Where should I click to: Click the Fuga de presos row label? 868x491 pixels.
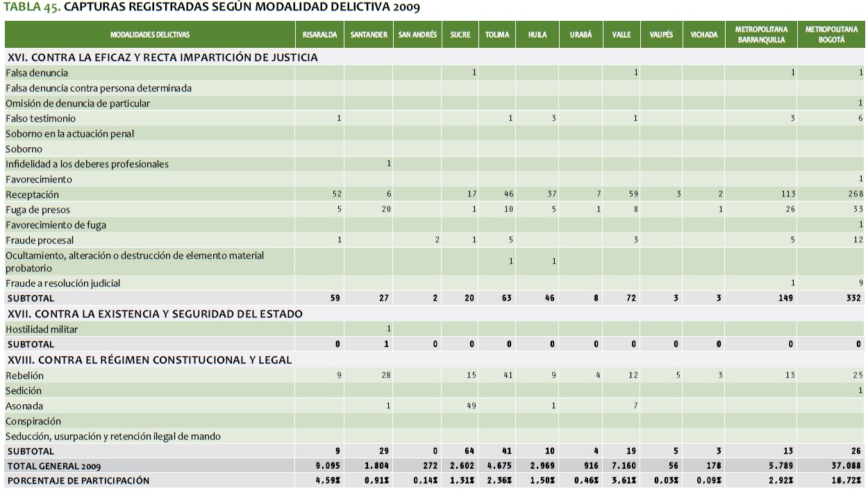point(38,210)
